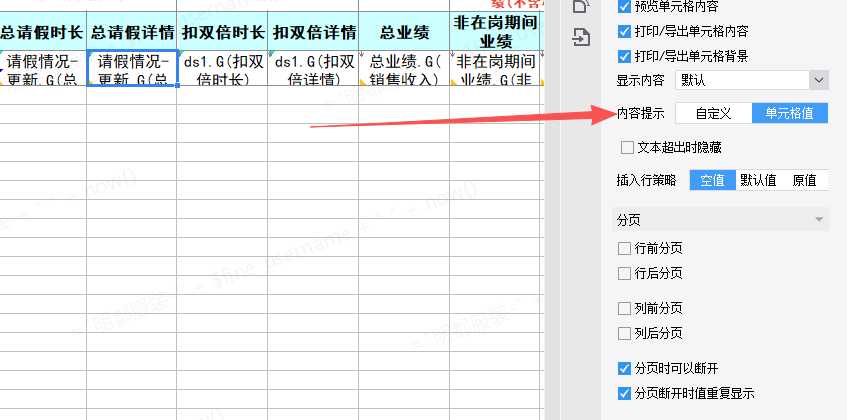This screenshot has width=847, height=420.
Task: Toggle 打印/导出单元格内容 checkbox
Action: click(x=625, y=31)
